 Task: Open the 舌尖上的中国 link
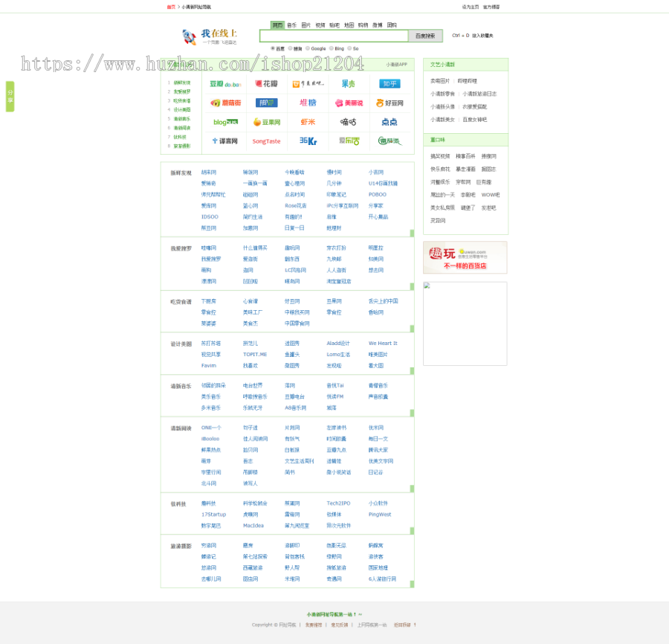(383, 301)
